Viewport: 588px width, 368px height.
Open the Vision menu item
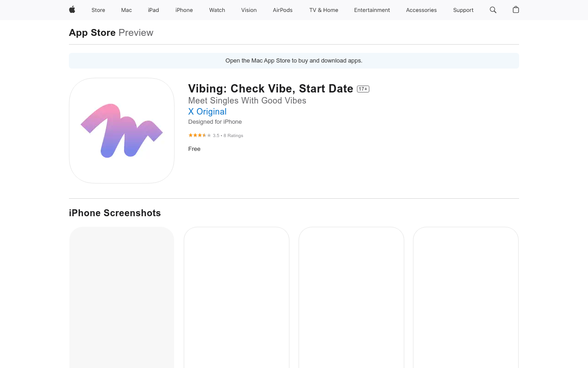point(249,10)
